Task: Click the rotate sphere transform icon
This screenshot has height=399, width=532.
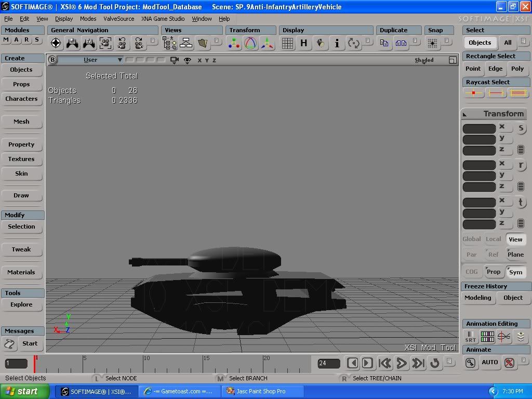Action: 250,43
